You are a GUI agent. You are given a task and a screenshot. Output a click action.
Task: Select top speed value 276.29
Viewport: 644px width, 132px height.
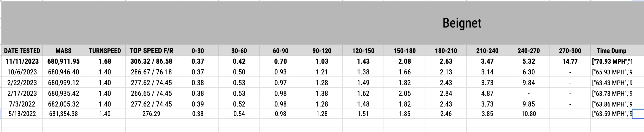coord(151,114)
